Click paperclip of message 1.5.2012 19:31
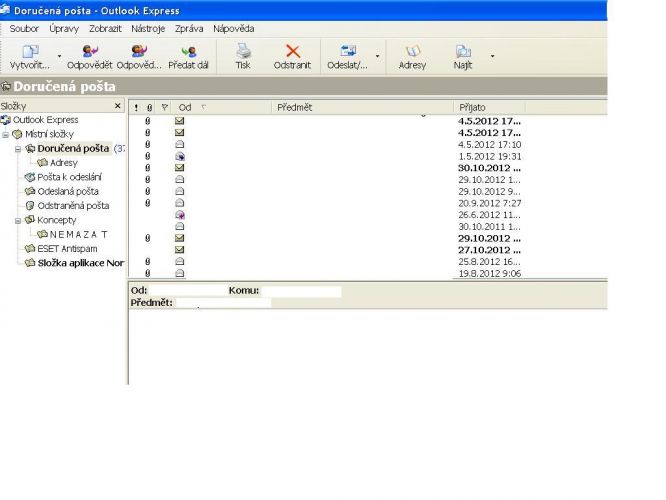666x500 pixels. point(148,156)
